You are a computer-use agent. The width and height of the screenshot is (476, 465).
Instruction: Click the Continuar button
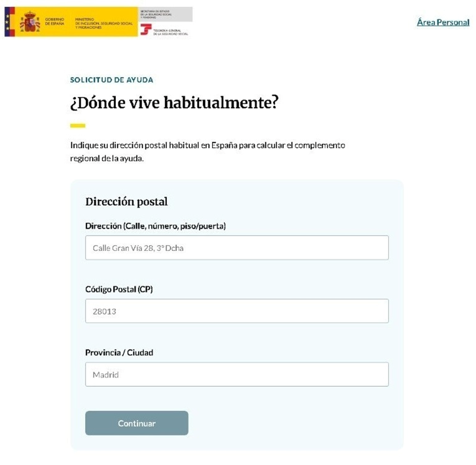137,423
